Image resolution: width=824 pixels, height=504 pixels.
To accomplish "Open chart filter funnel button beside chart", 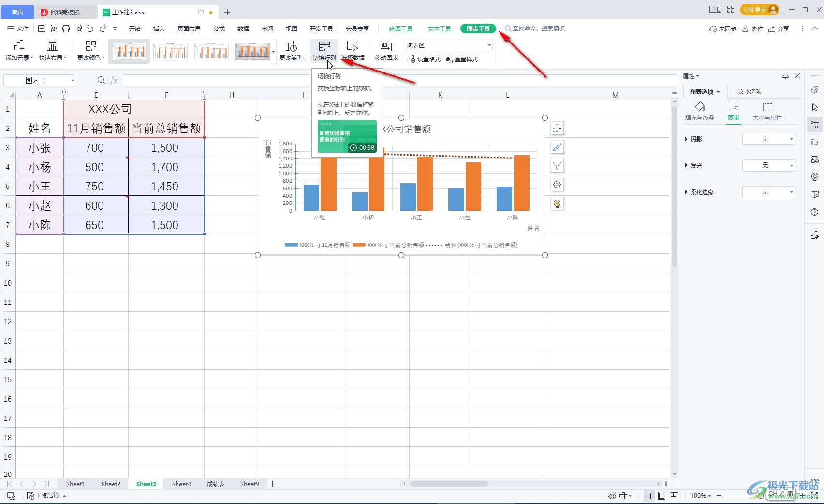I will click(557, 166).
